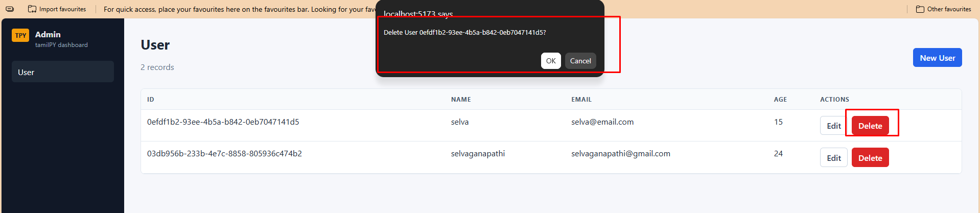Image resolution: width=980 pixels, height=213 pixels.
Task: Open Import favourites in favourites bar
Action: pos(57,9)
